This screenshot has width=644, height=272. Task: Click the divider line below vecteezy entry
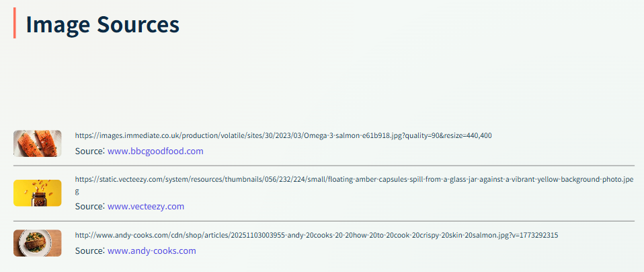[x=324, y=221]
